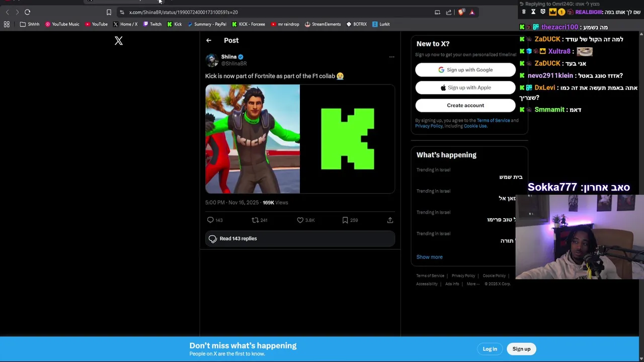
Task: Open the green Kick logo image
Action: coord(348,139)
